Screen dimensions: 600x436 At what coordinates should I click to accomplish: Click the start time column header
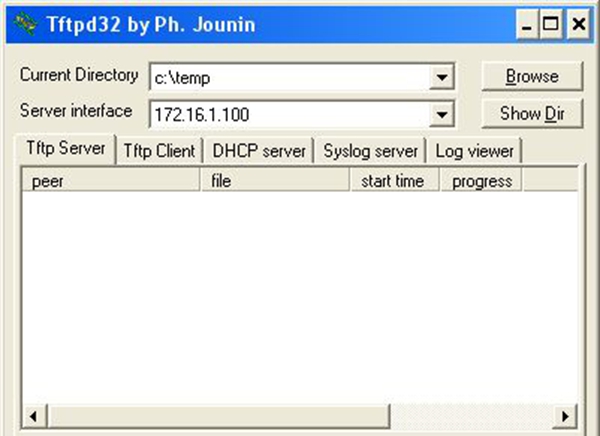pyautogui.click(x=394, y=181)
